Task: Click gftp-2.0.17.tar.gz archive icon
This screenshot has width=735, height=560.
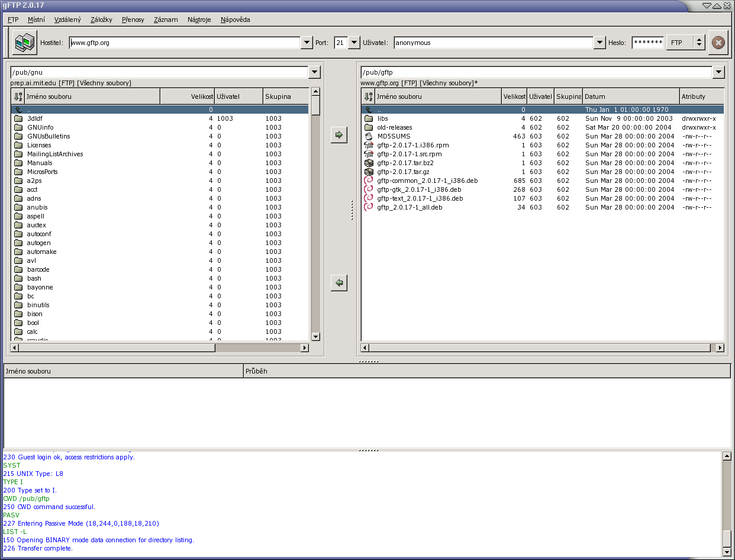Action: 369,172
